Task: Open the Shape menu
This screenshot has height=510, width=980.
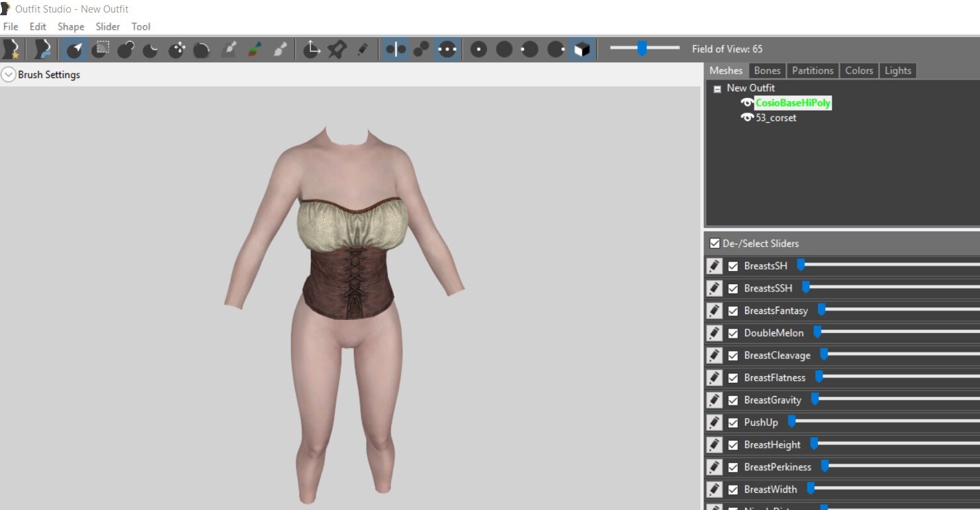Action: click(71, 26)
